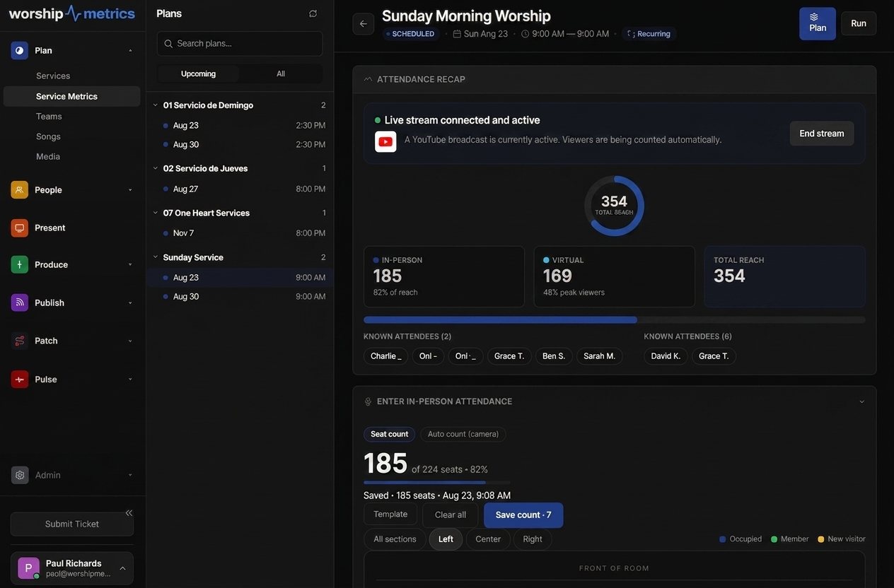Viewport: 894px width, 588px height.
Task: Click the Submit Ticket button
Action: click(72, 524)
